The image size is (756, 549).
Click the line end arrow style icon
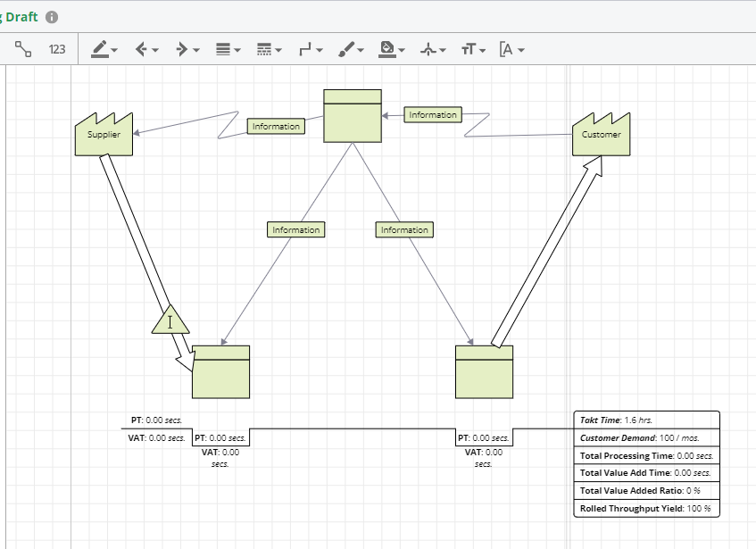(182, 49)
